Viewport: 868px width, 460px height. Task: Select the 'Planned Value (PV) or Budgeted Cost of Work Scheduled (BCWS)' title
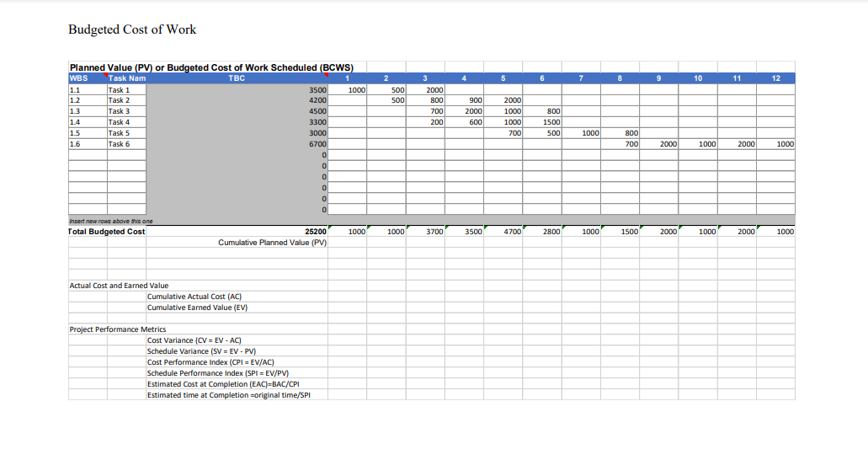pyautogui.click(x=211, y=67)
